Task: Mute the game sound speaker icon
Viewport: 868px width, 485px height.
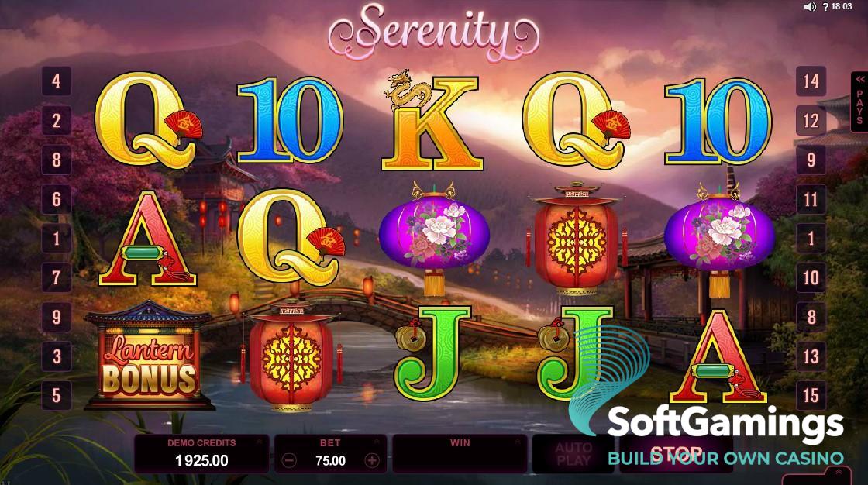Action: pyautogui.click(x=810, y=7)
